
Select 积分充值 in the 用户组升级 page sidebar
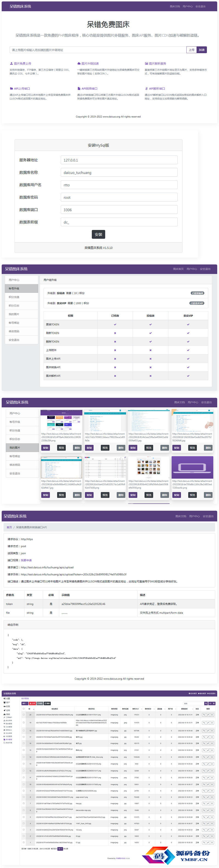point(21,297)
